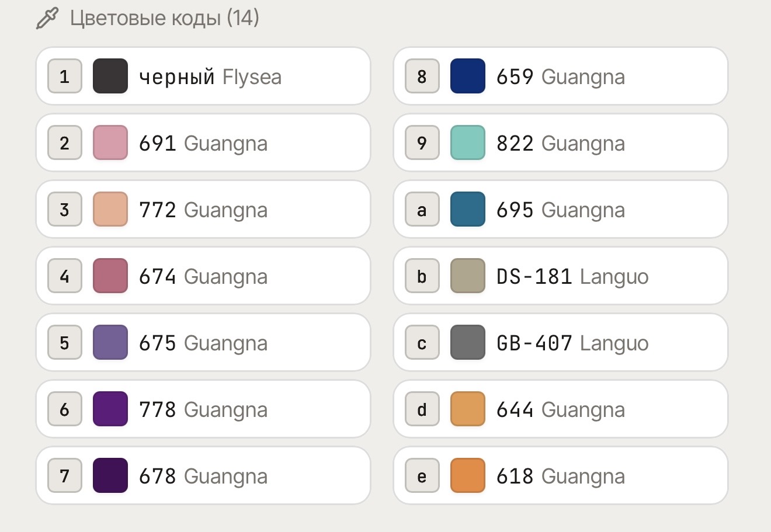
Task: Click the key badge labeled a
Action: click(422, 209)
